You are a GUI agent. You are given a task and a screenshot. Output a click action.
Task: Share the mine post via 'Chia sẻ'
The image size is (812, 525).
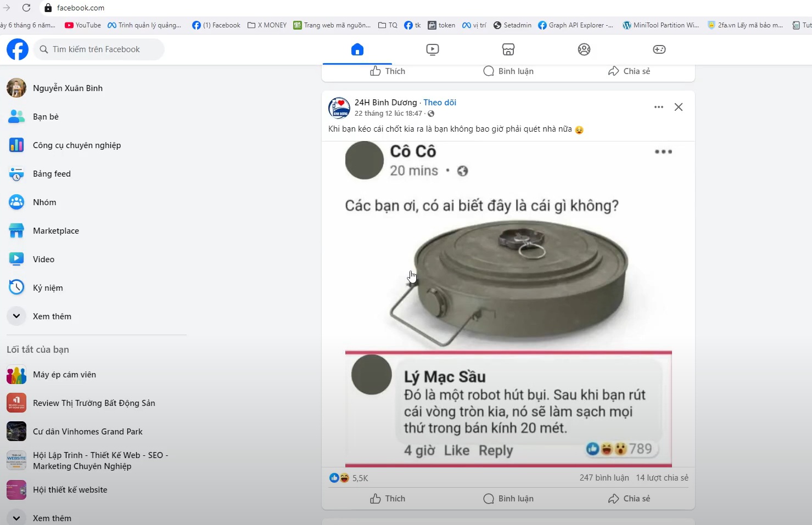(629, 499)
